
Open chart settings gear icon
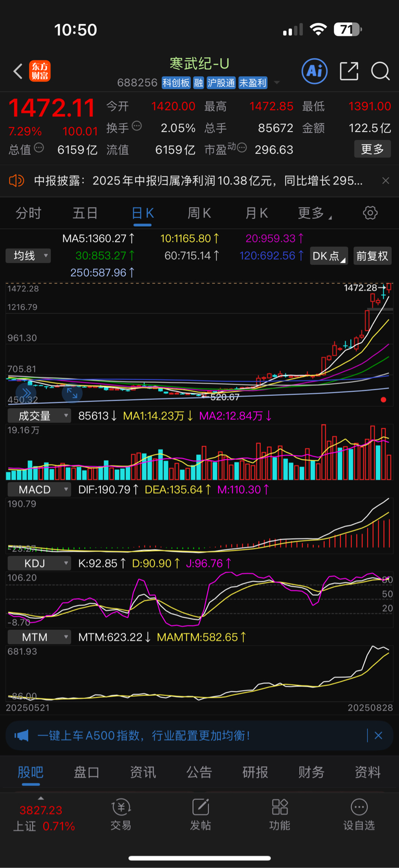370,213
